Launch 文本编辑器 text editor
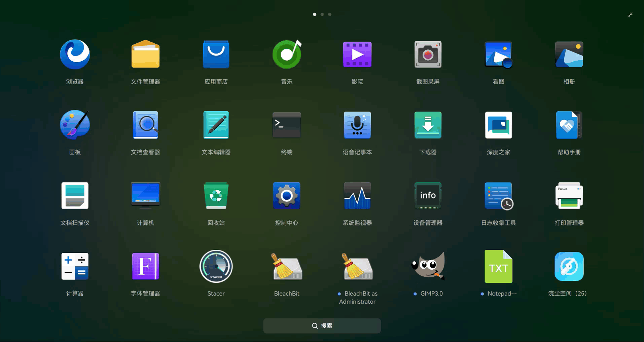 (x=216, y=125)
